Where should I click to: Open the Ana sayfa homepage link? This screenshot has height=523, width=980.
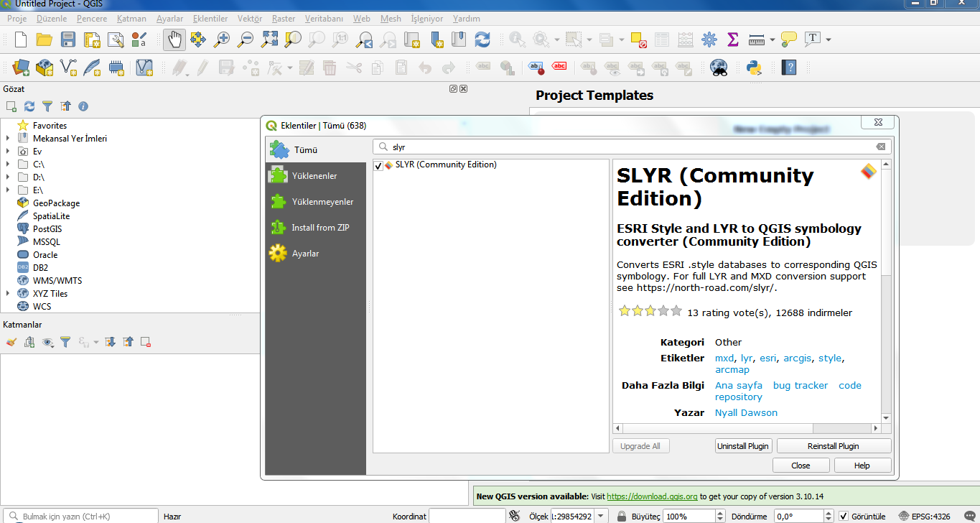739,386
